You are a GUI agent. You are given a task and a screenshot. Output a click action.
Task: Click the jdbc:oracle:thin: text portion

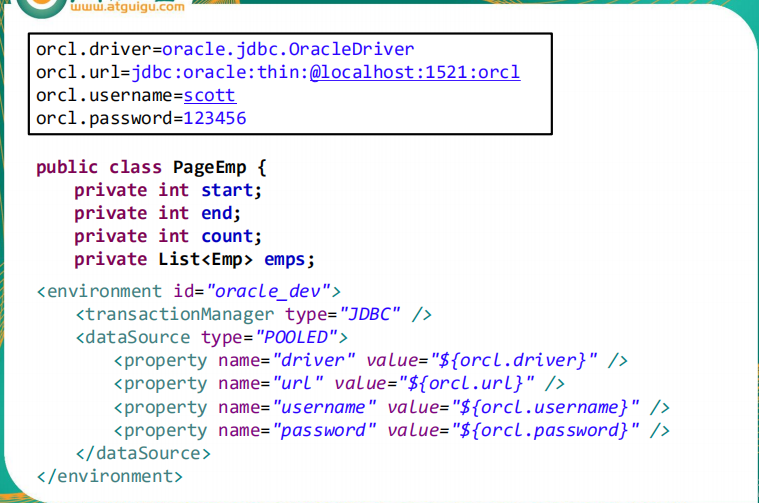(x=220, y=73)
